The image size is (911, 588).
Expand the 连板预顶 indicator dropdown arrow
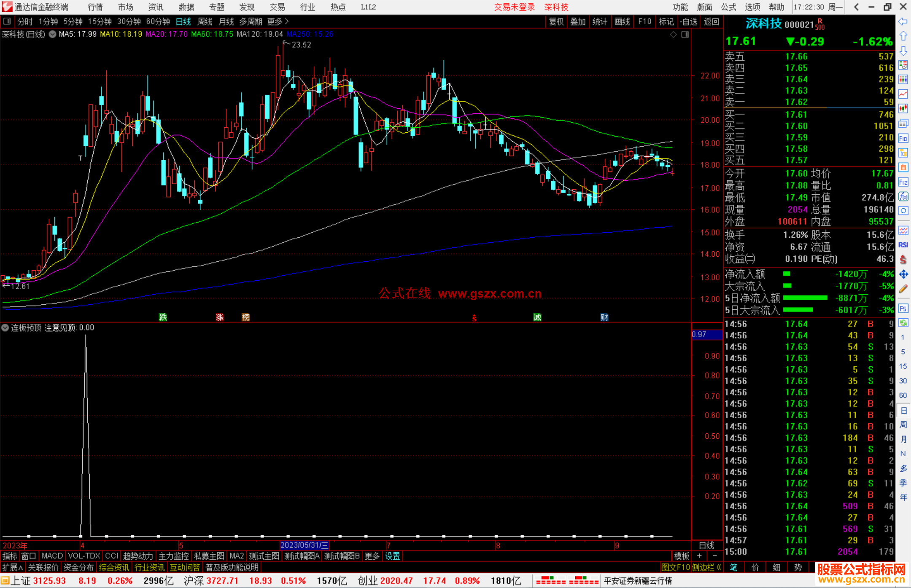pos(5,328)
